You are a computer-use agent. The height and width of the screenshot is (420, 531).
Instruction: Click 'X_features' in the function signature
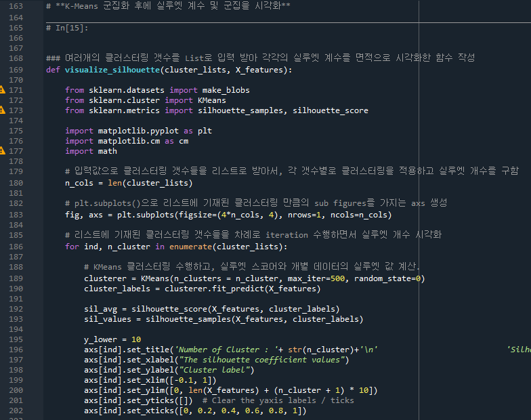pos(259,70)
